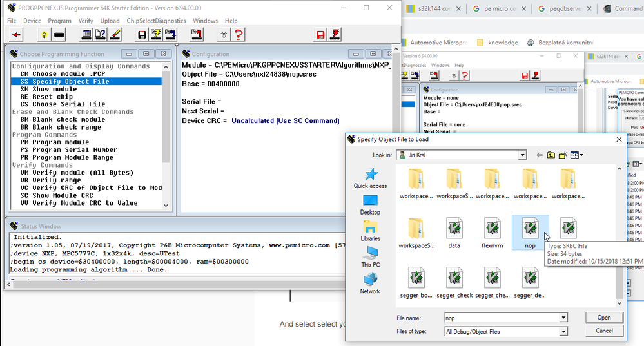Select the nop SREC file
The height and width of the screenshot is (346, 644).
pos(530,233)
